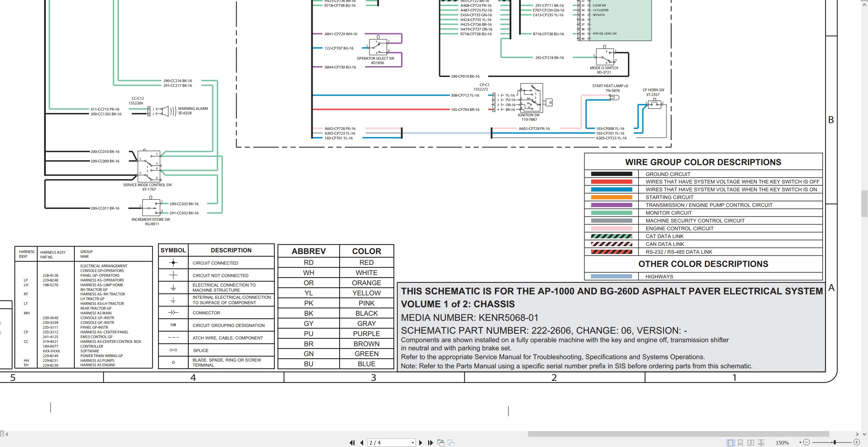Click the 411-CC715 PK-16 wire label
Viewport: 868px width, 447px height.
point(105,109)
